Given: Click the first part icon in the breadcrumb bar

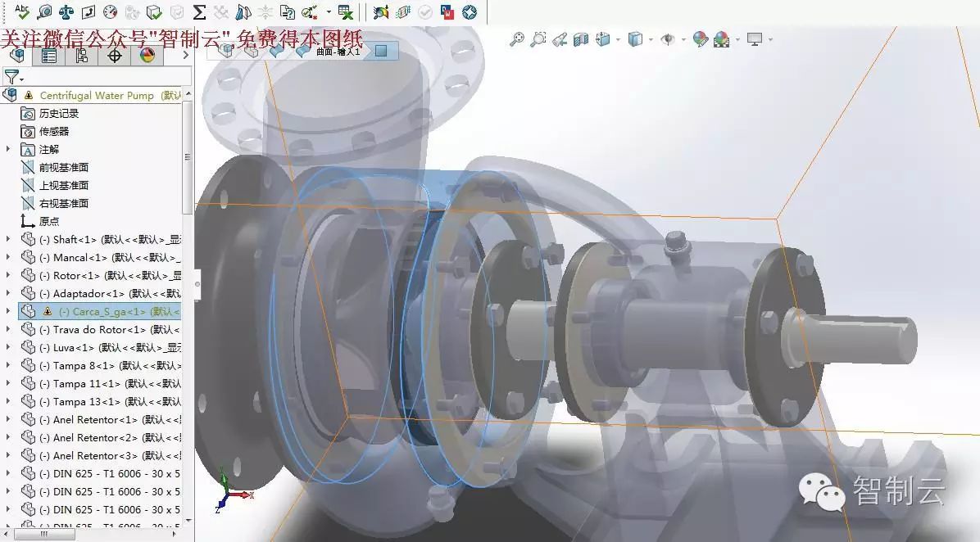Looking at the screenshot, I should pos(225,52).
